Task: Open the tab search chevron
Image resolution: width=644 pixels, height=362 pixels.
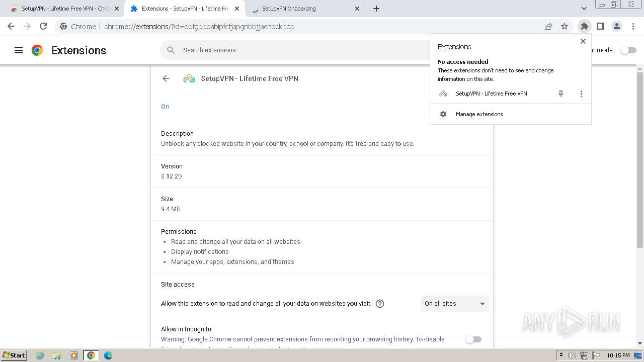Action: pos(584,9)
